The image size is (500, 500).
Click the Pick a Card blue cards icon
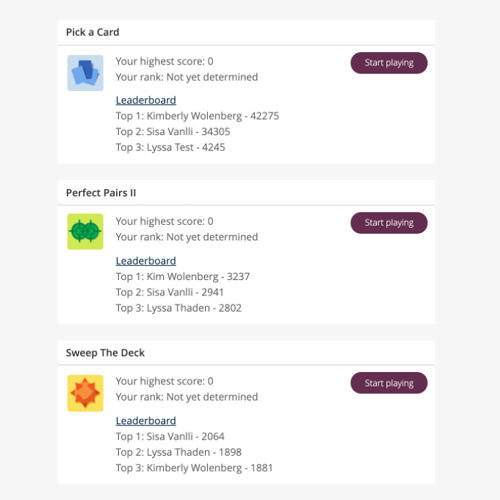click(85, 73)
